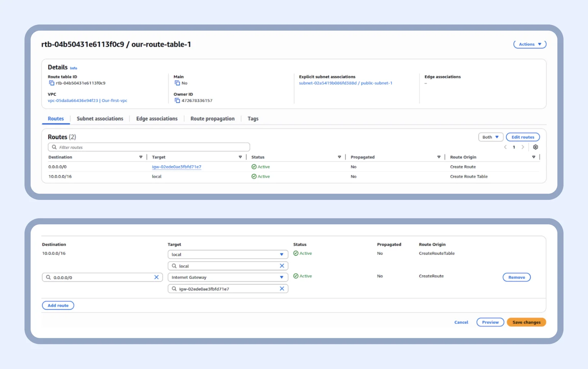Open the Tags tab
Image resolution: width=588 pixels, height=369 pixels.
pyautogui.click(x=253, y=119)
